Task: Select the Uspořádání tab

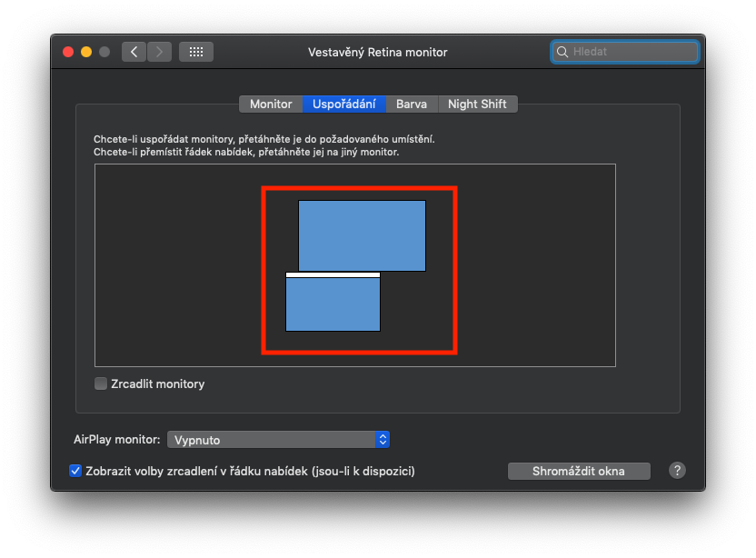Action: tap(344, 104)
